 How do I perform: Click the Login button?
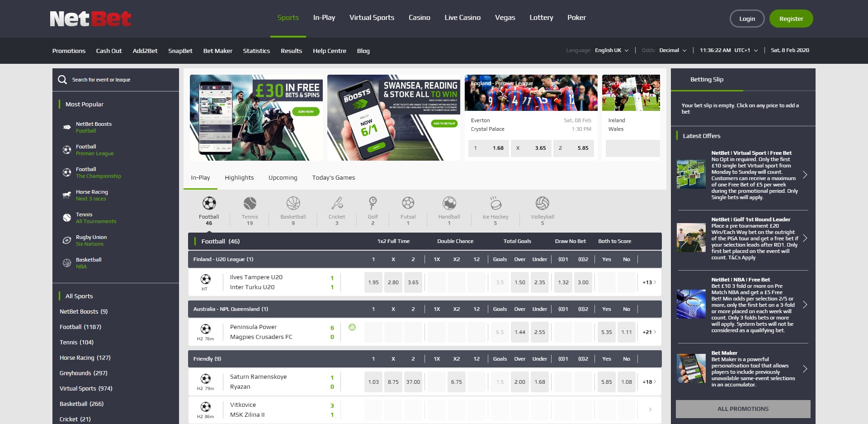pos(747,19)
